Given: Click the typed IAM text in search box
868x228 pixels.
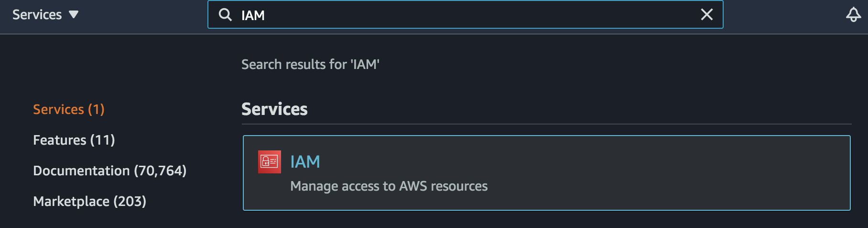Looking at the screenshot, I should click(x=253, y=15).
